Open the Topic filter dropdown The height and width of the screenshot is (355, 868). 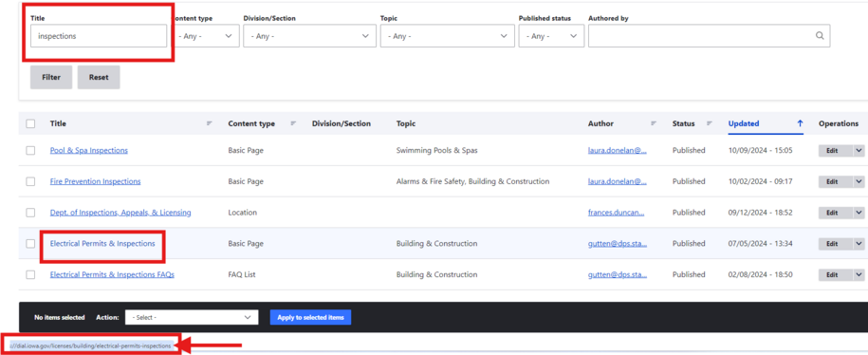(448, 36)
